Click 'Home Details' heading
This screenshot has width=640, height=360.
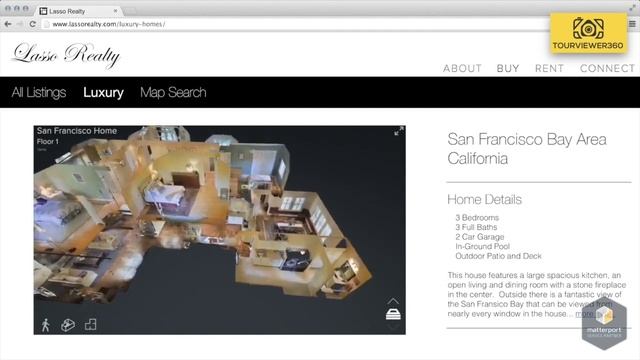click(x=484, y=200)
